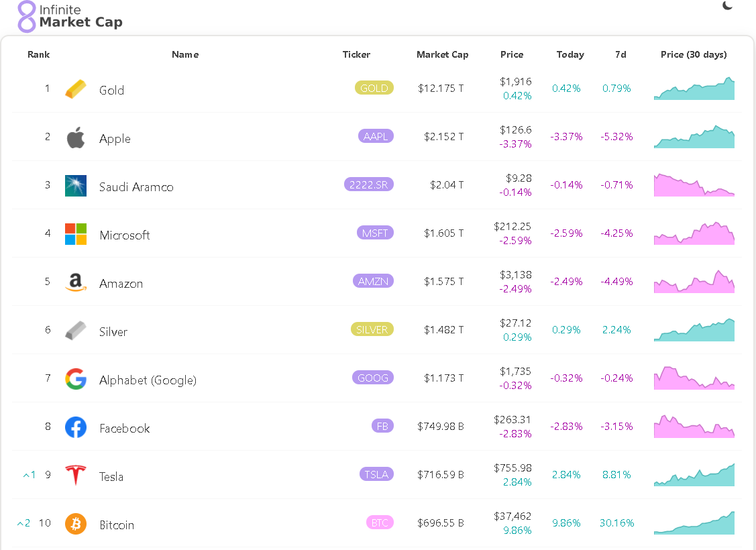Select the Google G logo

[x=76, y=379]
